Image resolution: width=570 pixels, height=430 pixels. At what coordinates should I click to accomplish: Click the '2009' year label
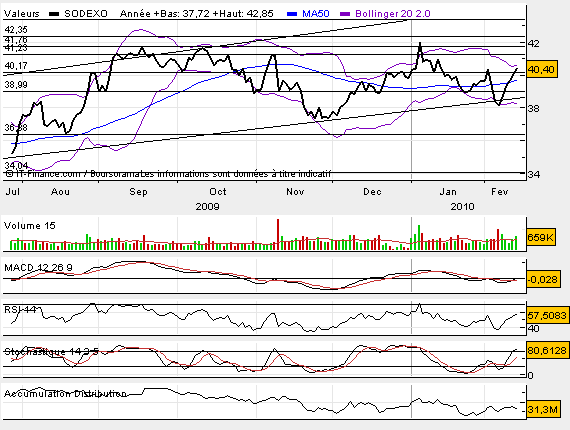pyautogui.click(x=208, y=207)
